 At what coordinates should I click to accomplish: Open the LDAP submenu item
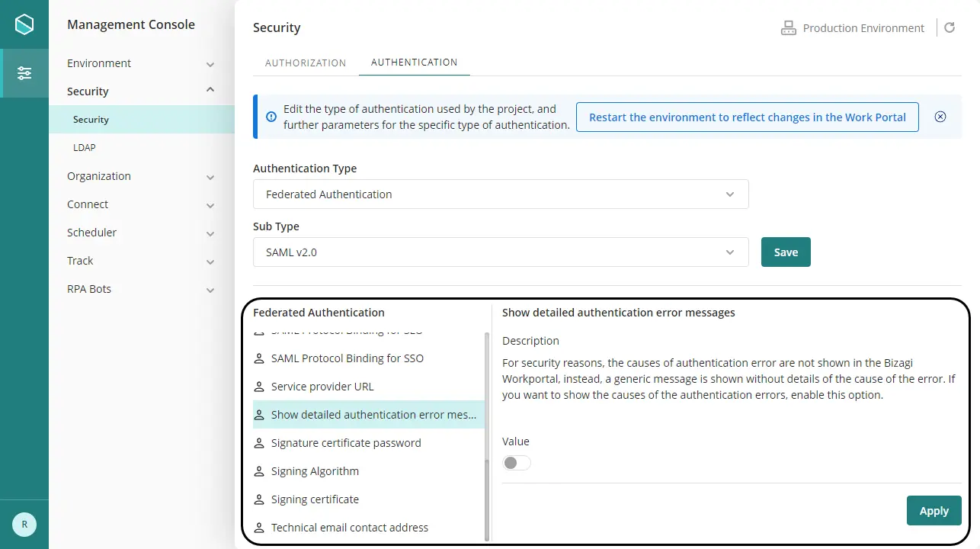click(141, 148)
